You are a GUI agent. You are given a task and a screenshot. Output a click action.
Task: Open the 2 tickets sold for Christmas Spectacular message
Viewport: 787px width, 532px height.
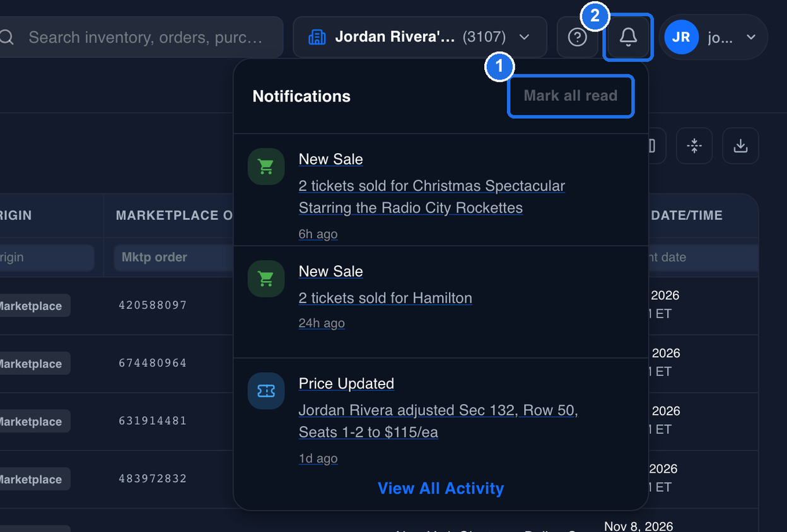(432, 197)
